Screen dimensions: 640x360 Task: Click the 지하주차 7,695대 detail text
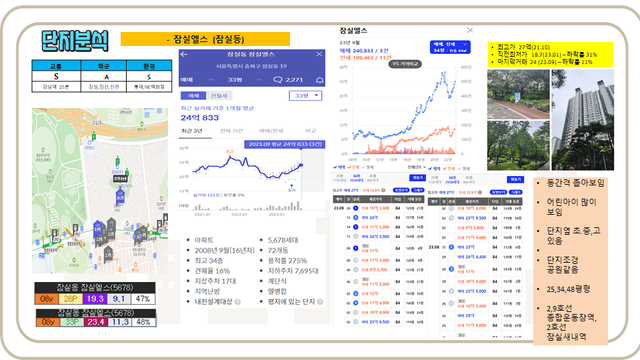(x=293, y=271)
